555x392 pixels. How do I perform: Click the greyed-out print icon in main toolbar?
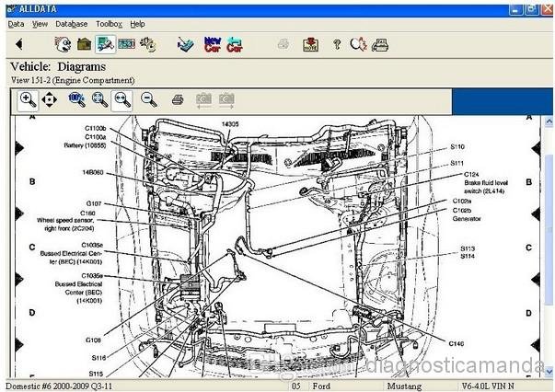click(x=283, y=44)
